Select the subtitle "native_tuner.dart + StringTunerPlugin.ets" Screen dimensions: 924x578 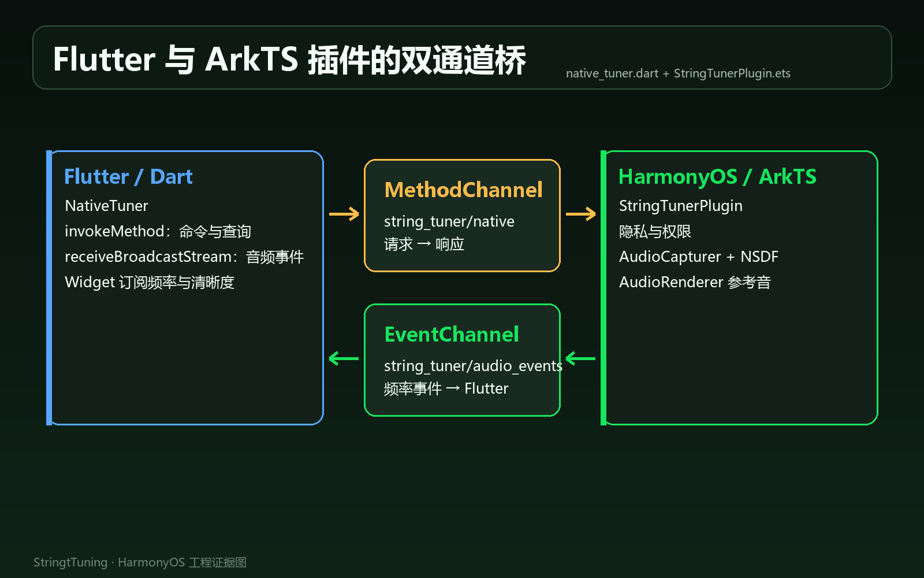tap(678, 73)
